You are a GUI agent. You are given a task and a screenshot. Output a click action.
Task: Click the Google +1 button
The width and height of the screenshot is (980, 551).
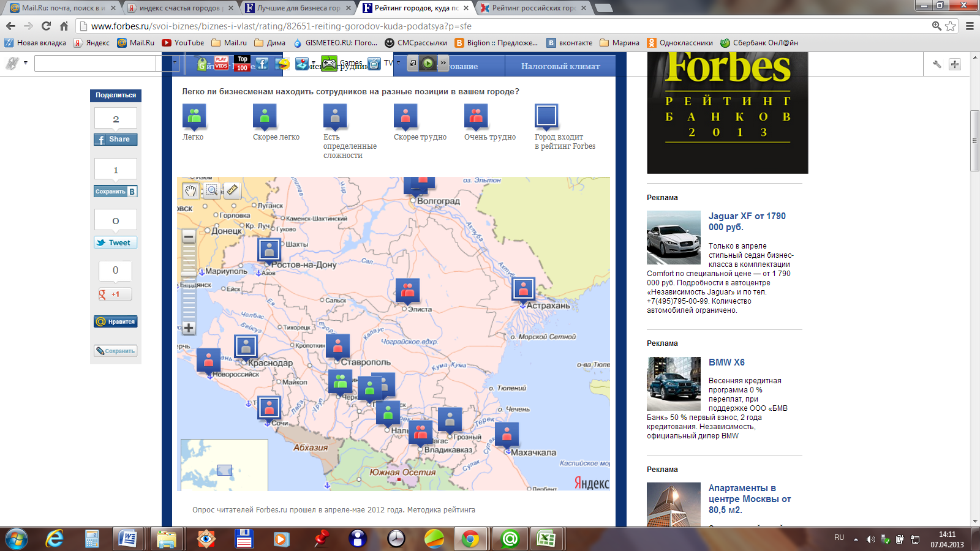[116, 294]
